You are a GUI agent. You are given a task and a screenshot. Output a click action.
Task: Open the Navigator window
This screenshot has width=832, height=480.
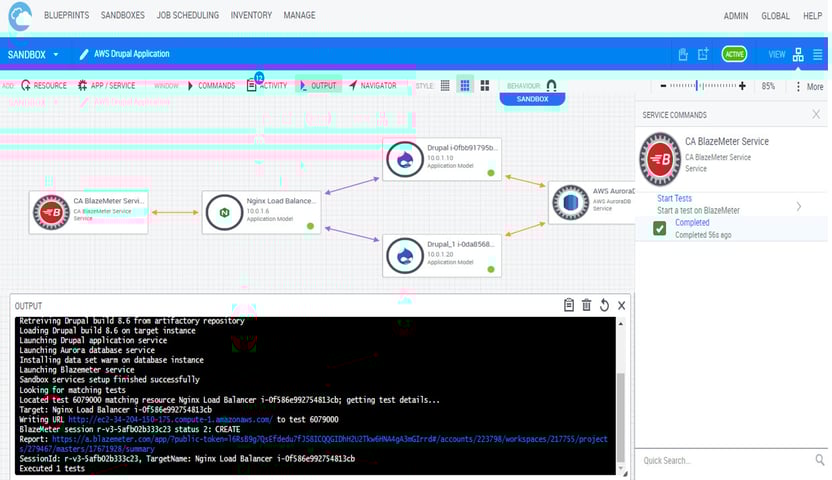[372, 85]
